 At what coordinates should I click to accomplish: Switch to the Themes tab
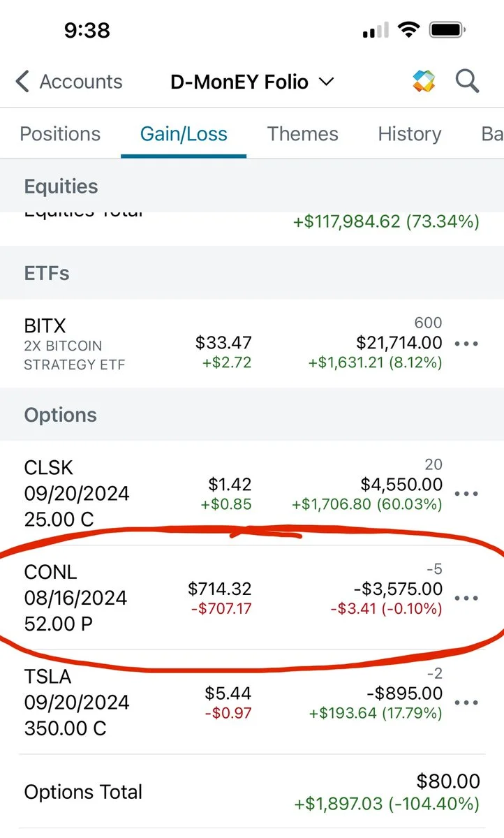(302, 134)
